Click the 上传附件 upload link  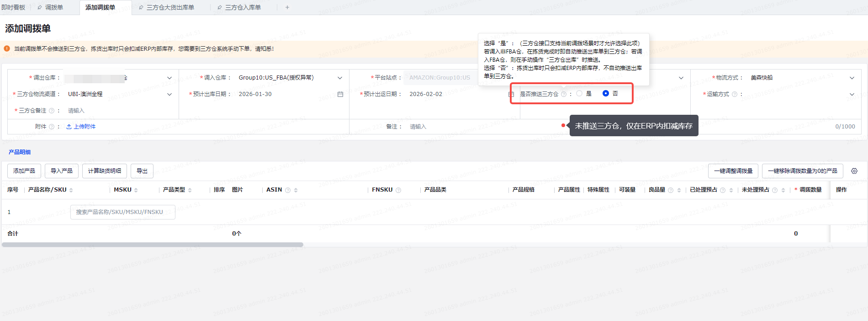[x=81, y=127]
